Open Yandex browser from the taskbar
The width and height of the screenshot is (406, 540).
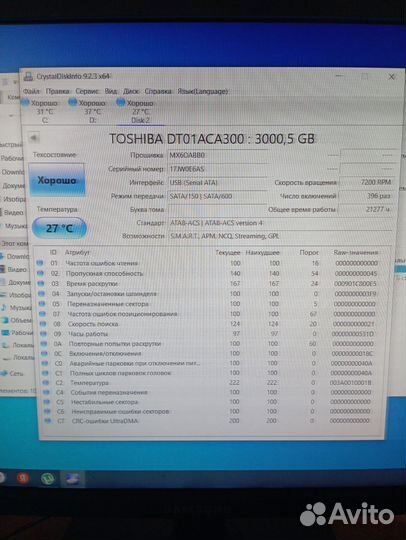[23, 478]
